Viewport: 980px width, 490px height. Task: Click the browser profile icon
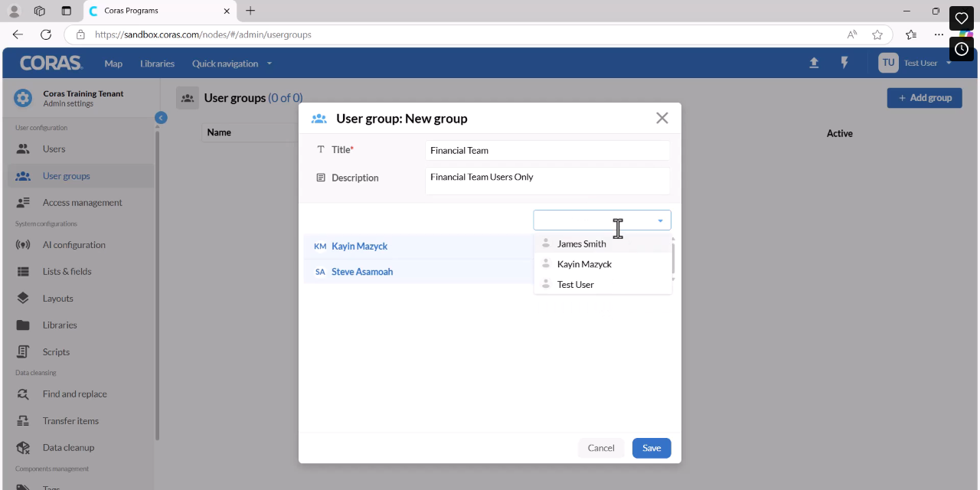tap(14, 11)
